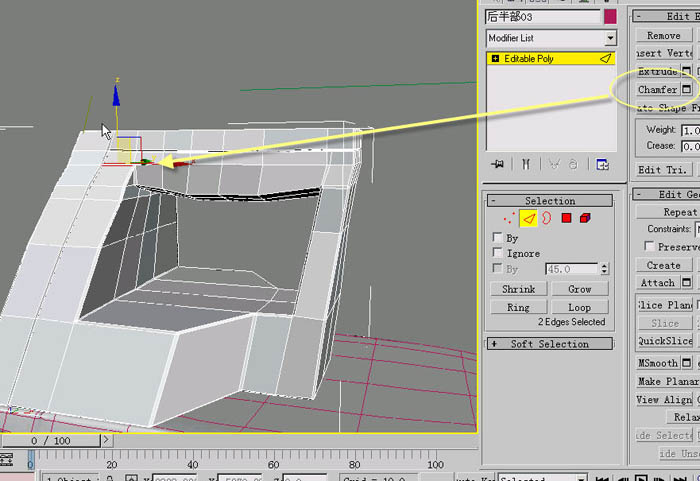Select Polygon sub-object red square icon
The width and height of the screenshot is (700, 481).
click(566, 218)
